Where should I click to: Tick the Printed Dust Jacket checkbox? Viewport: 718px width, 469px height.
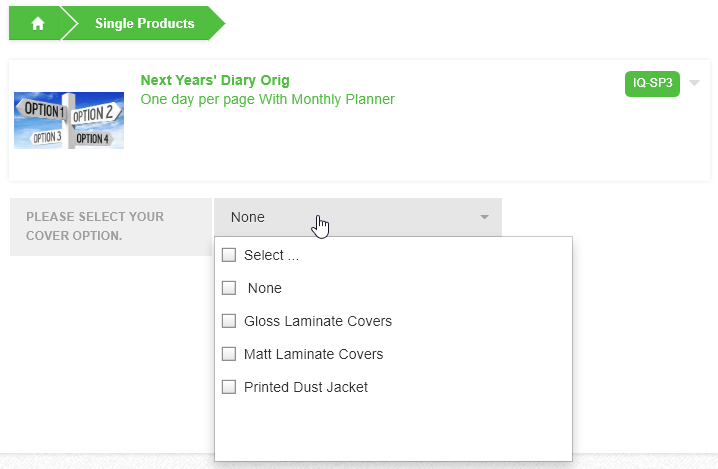pyautogui.click(x=229, y=387)
